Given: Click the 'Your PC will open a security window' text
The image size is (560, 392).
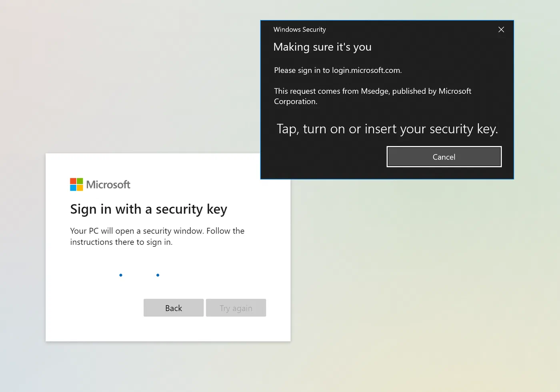Looking at the screenshot, I should [157, 231].
